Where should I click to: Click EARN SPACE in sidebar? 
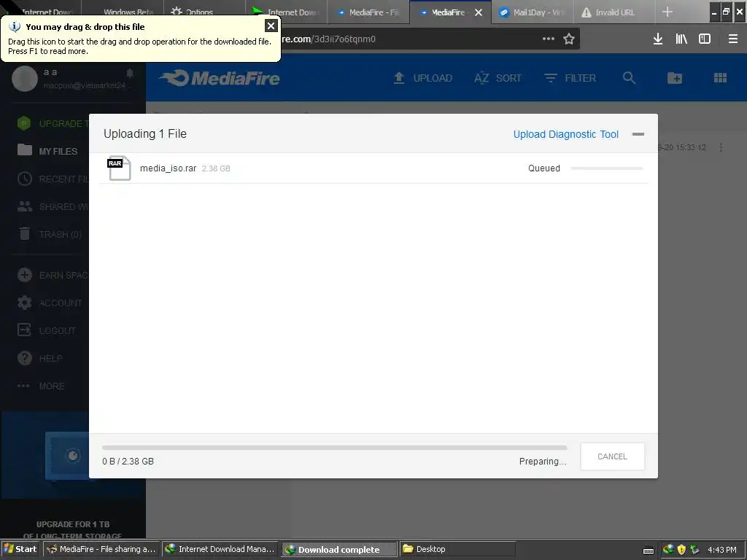(53, 275)
